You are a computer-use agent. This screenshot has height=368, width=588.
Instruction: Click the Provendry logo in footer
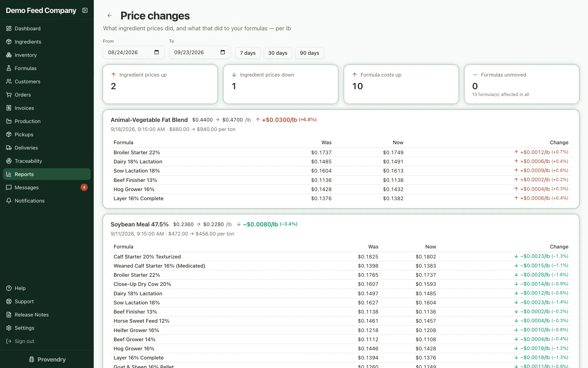(x=47, y=359)
